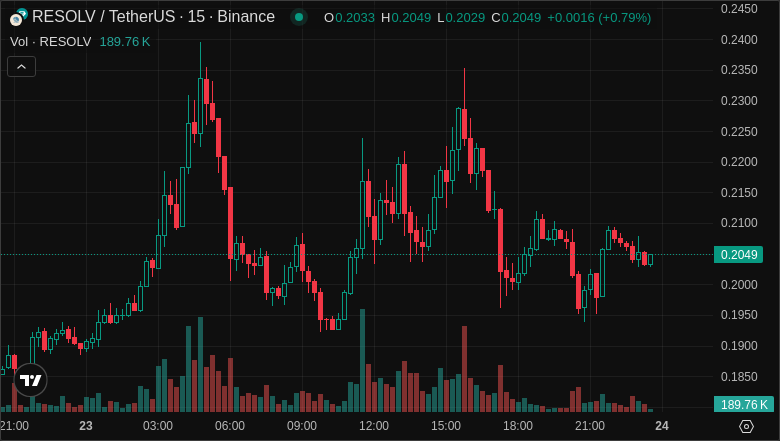Click the 0.1850 price axis label

click(739, 376)
